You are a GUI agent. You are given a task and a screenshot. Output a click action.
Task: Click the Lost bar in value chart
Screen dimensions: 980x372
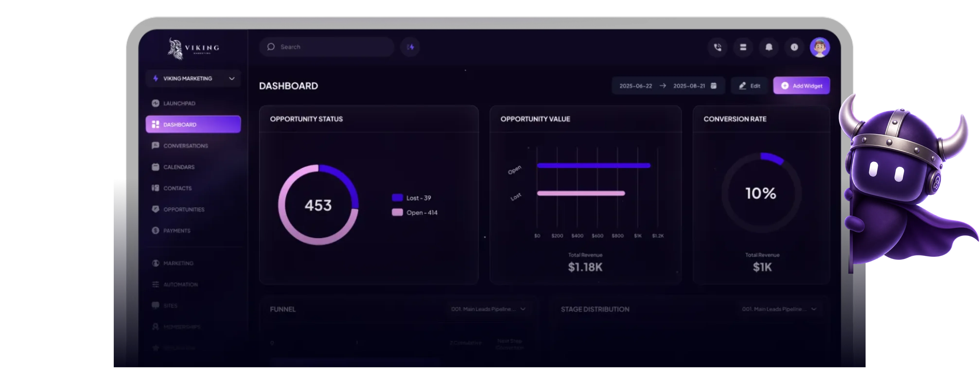581,193
